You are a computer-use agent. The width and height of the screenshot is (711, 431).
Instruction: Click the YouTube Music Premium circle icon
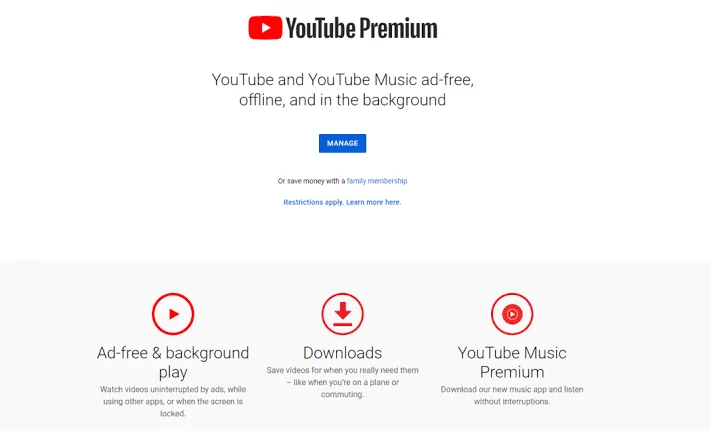[512, 314]
